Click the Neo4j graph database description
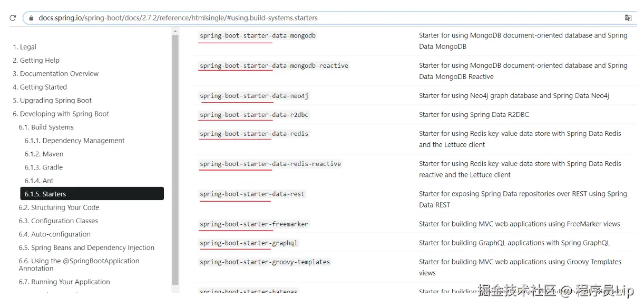This screenshot has width=644, height=308. 514,96
